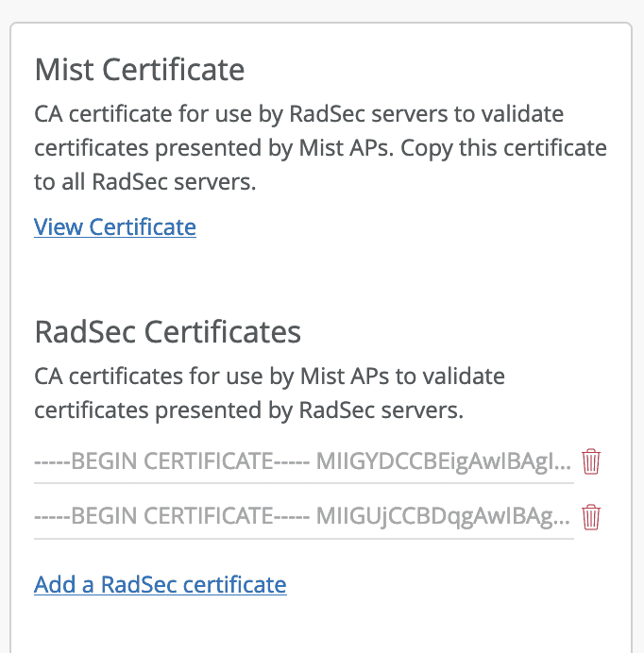Click 'CA certificates for use by Mist APs' line

(269, 377)
